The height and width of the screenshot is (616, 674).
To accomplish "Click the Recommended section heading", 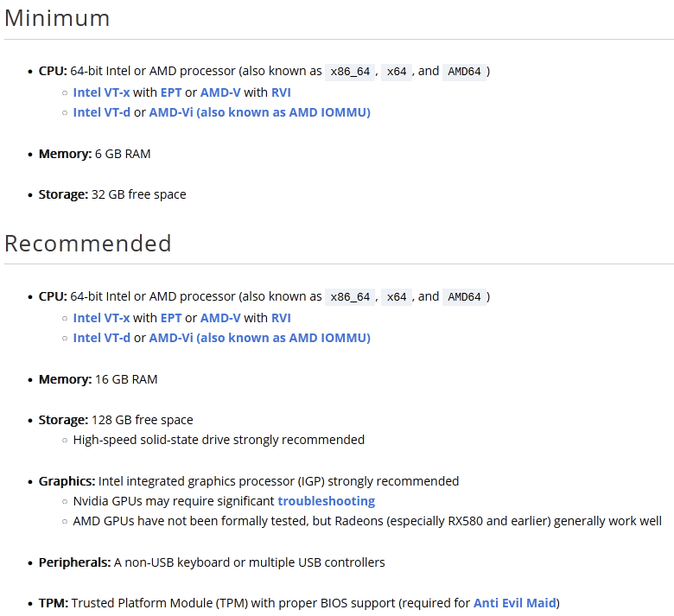I will click(88, 244).
